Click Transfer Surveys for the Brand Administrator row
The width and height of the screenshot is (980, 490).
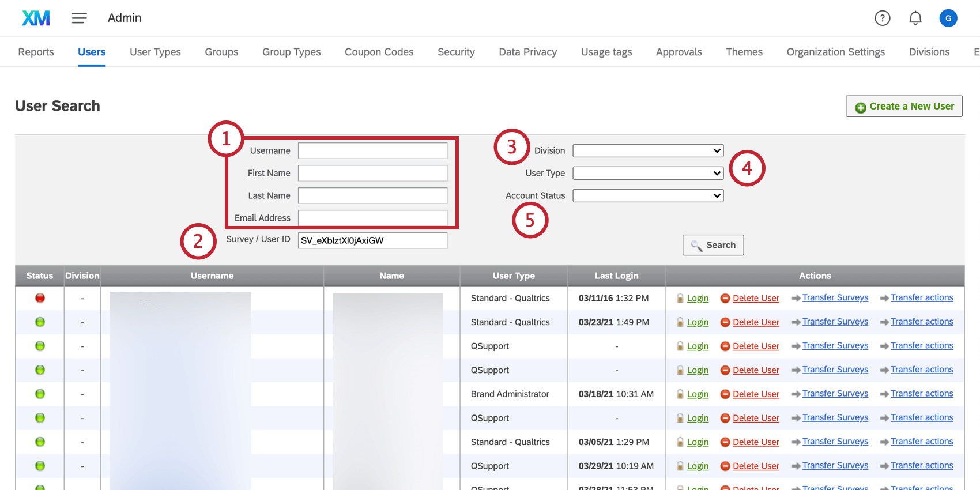(x=835, y=394)
